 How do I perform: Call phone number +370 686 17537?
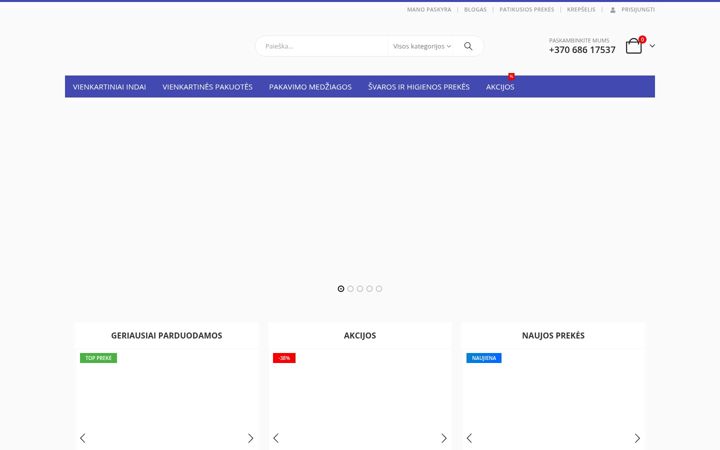582,50
